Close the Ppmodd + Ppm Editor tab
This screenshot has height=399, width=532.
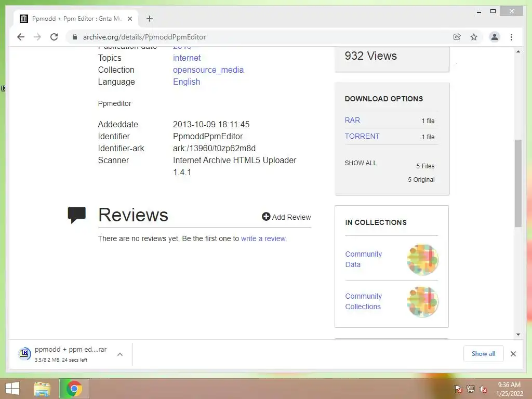tap(129, 19)
